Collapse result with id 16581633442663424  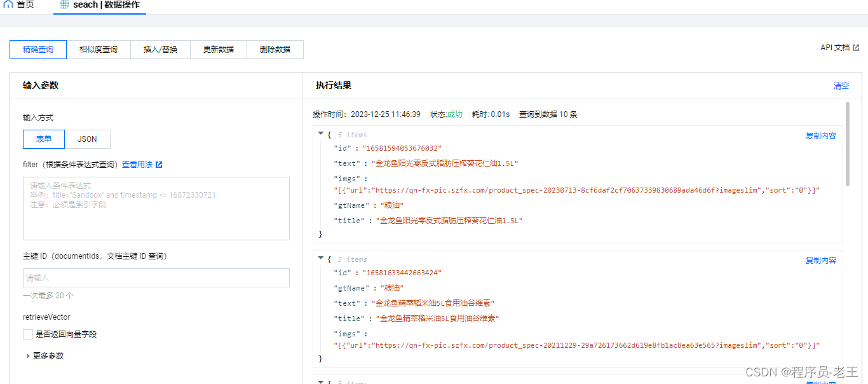321,259
